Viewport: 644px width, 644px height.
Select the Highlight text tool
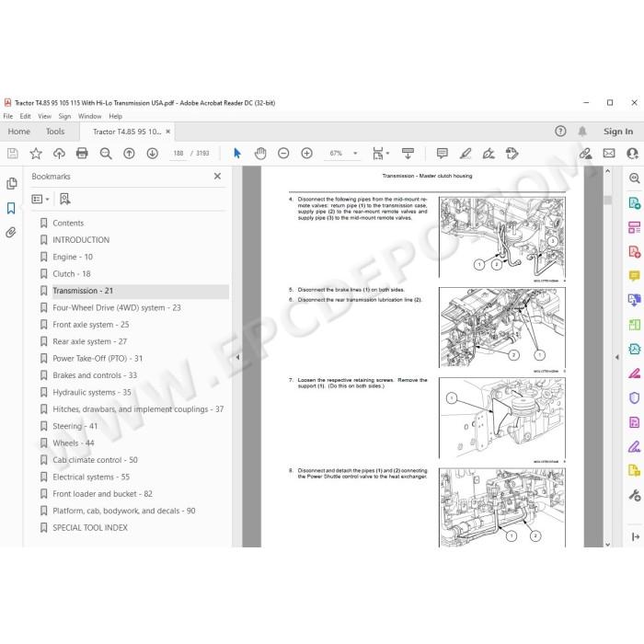pos(466,154)
